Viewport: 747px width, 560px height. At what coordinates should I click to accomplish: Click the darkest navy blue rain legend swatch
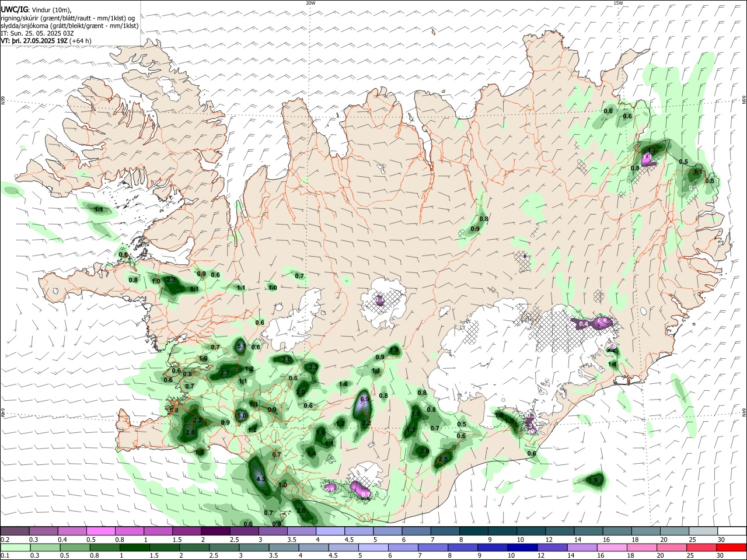[x=521, y=547]
